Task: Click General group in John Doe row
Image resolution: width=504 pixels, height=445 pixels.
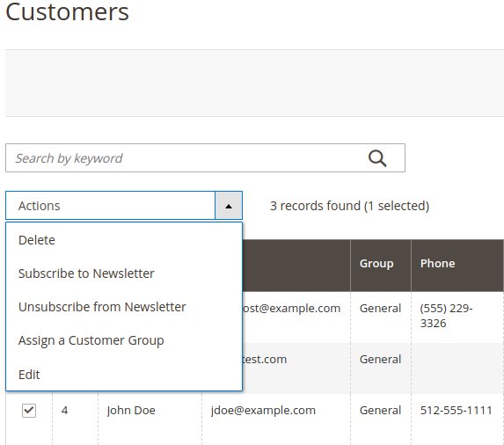Action: [x=380, y=411]
